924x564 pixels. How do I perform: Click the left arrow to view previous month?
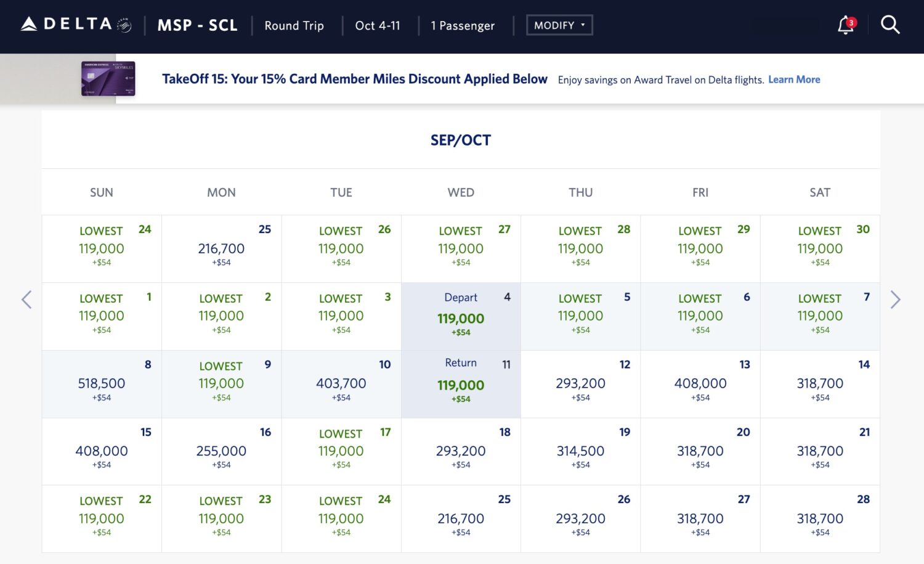pos(27,300)
